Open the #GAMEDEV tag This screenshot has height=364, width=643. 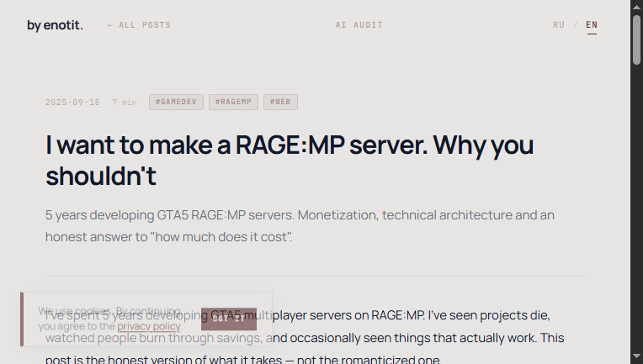[x=176, y=102]
